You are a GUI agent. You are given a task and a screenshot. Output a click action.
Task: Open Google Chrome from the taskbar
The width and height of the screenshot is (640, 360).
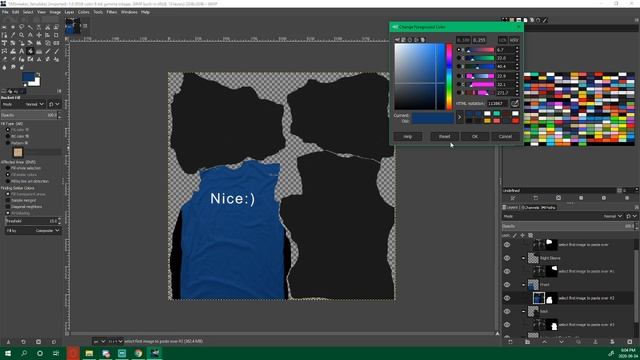point(138,353)
